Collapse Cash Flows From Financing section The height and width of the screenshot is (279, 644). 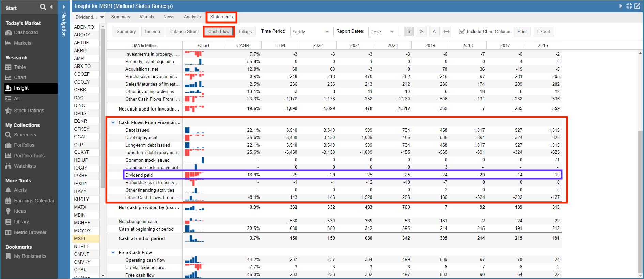[x=113, y=122]
